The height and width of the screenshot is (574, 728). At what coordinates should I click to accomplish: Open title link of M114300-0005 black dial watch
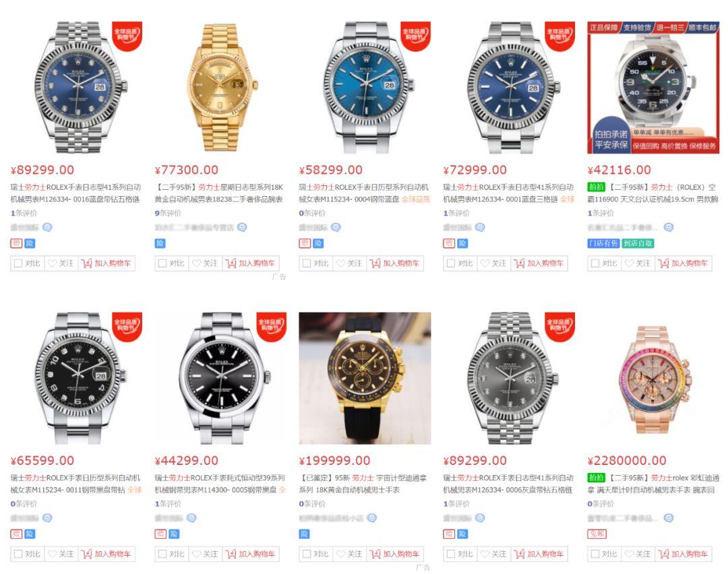pos(220,484)
